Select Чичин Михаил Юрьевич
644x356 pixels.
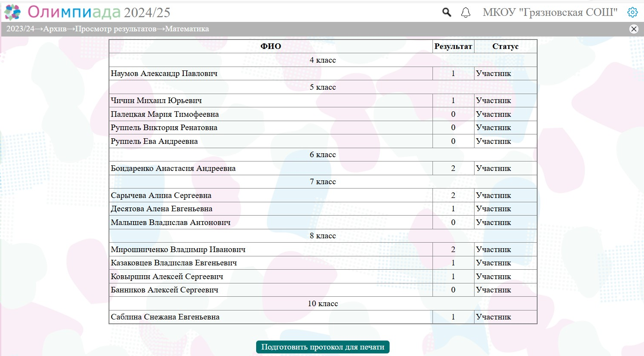point(156,100)
